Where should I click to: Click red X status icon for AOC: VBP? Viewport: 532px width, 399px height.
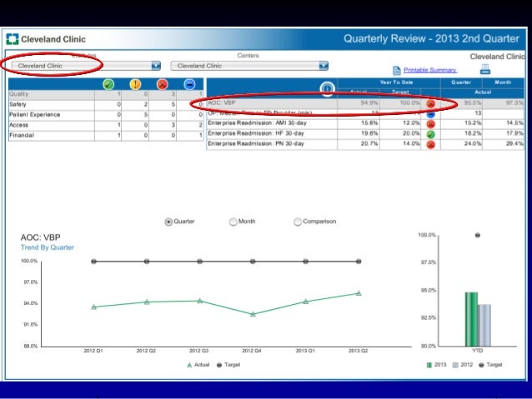[x=430, y=104]
